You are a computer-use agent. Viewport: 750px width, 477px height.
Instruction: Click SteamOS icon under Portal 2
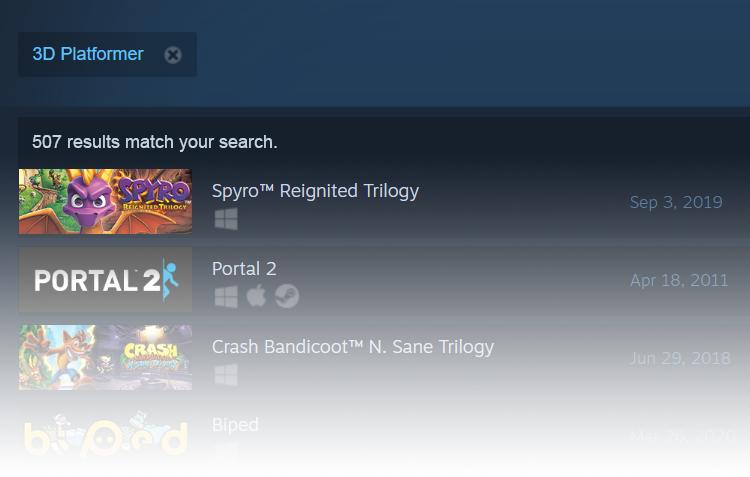287,296
